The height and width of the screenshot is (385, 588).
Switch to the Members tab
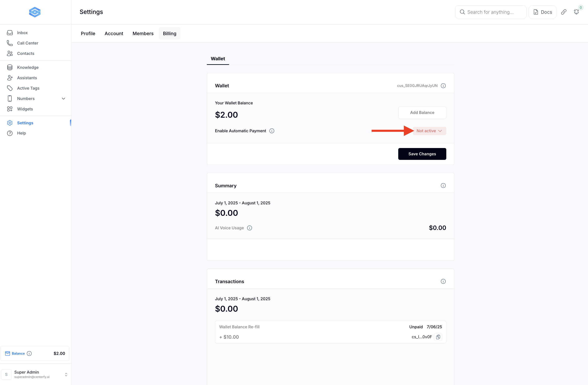[x=143, y=33]
